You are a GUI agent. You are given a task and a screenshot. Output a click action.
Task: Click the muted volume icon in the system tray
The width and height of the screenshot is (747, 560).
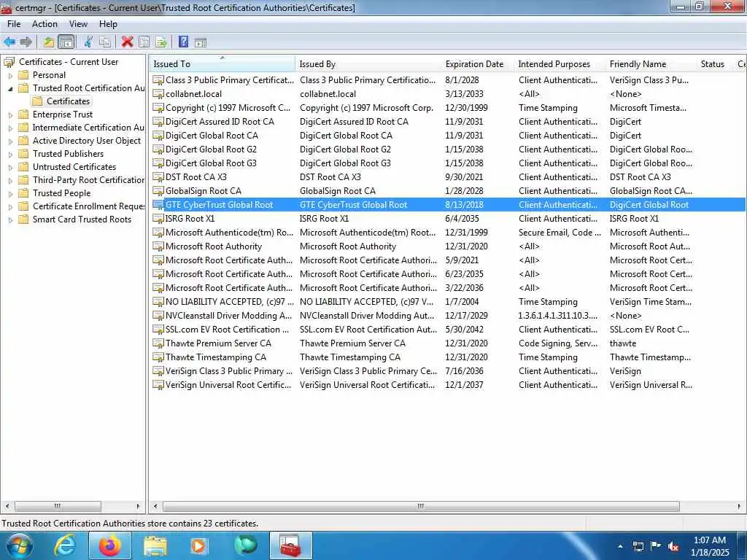pyautogui.click(x=673, y=546)
